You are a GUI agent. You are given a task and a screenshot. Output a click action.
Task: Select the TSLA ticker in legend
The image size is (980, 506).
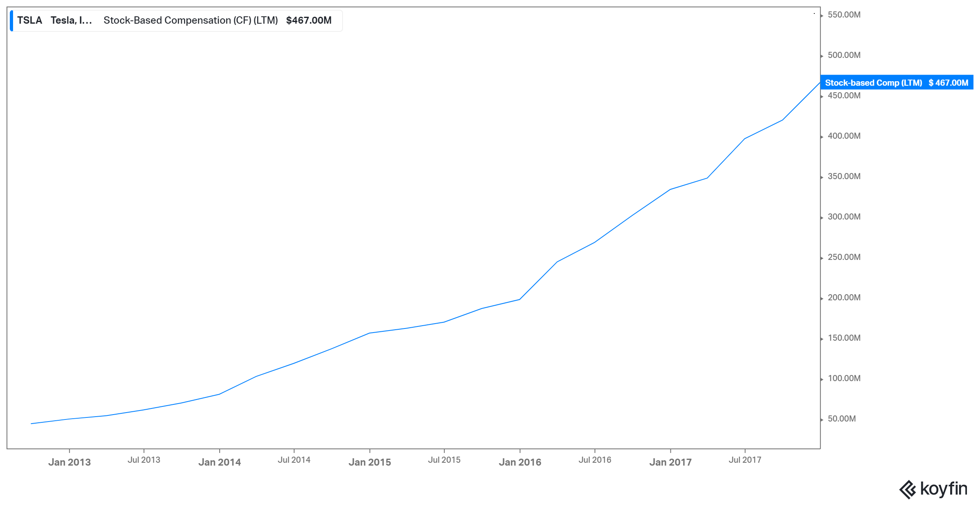click(29, 20)
